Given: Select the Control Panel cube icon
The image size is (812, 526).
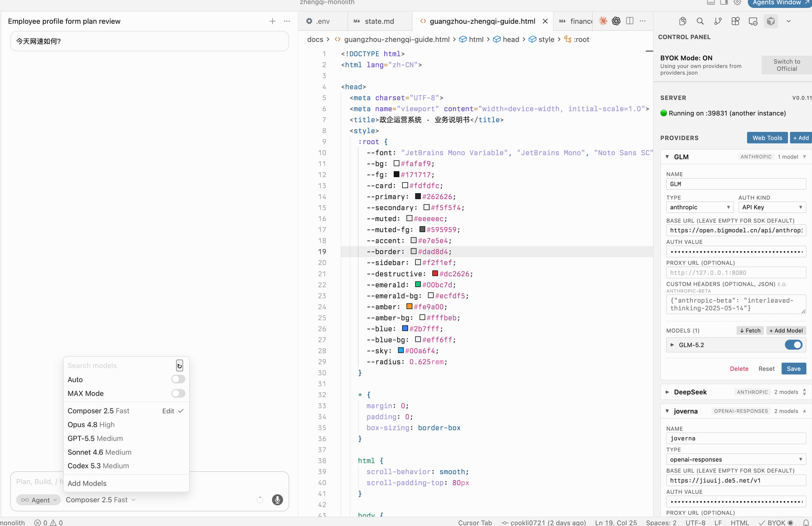Looking at the screenshot, I should point(771,21).
